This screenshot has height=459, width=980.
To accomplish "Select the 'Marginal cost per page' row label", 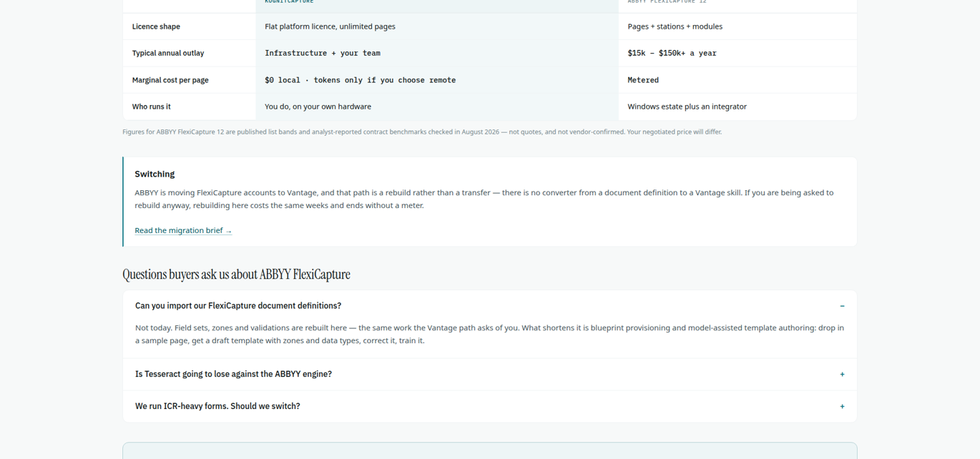I will tap(170, 80).
